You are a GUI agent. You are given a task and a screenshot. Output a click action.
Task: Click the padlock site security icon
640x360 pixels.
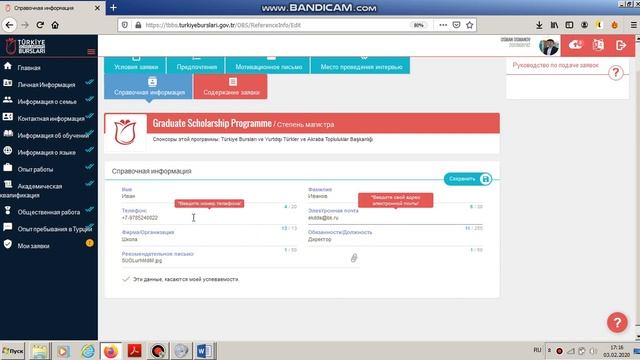pos(138,25)
